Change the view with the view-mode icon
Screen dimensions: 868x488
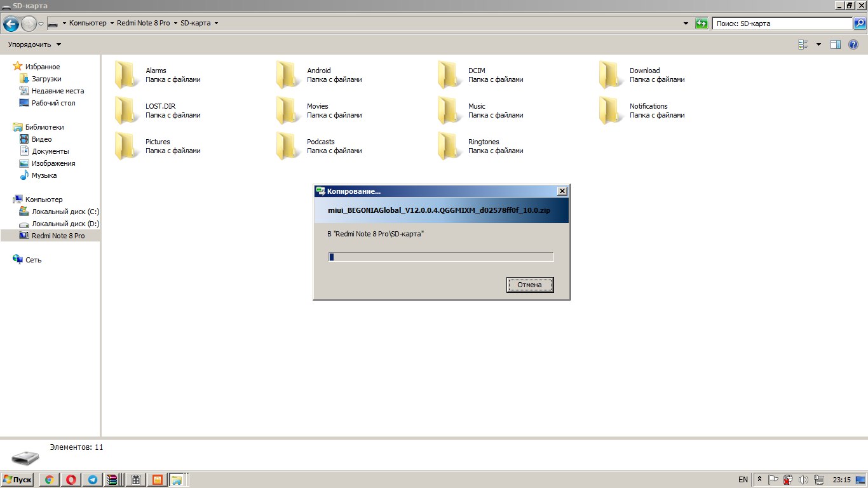point(803,44)
